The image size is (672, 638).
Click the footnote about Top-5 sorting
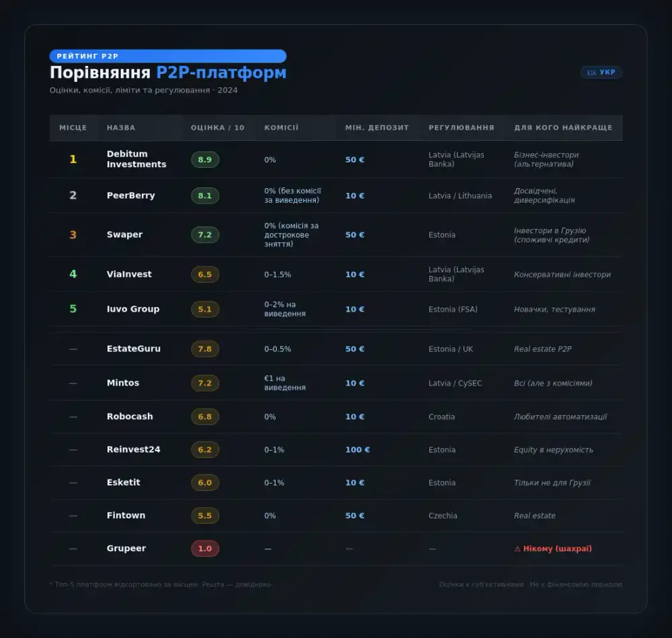(x=158, y=584)
